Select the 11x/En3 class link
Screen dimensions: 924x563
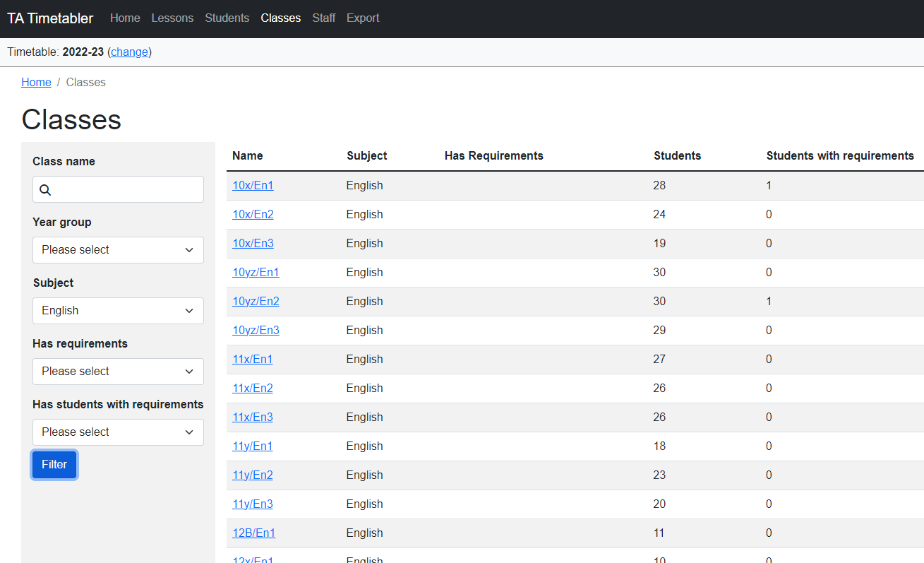click(x=253, y=417)
